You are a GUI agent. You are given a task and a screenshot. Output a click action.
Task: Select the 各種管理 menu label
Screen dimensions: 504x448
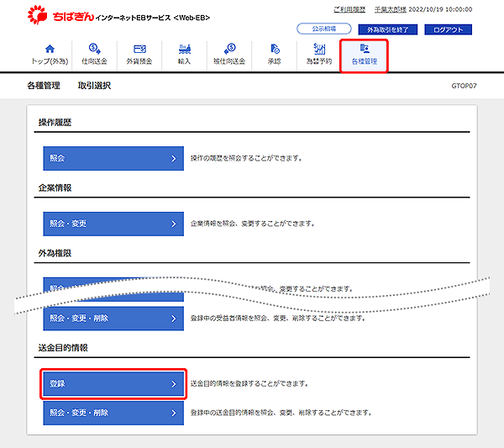pos(365,61)
